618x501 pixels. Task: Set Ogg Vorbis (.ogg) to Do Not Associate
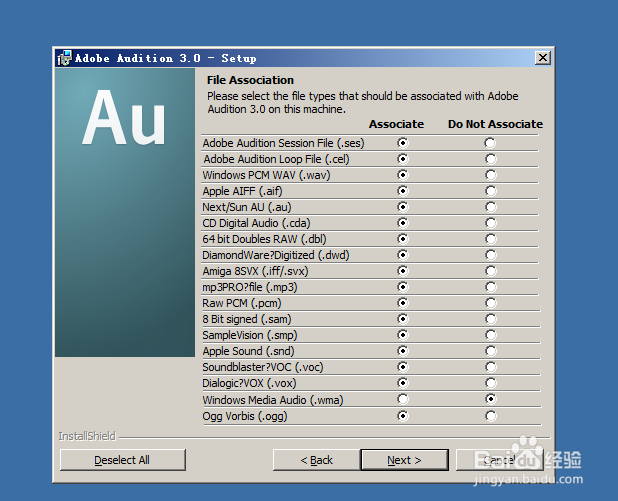(490, 416)
